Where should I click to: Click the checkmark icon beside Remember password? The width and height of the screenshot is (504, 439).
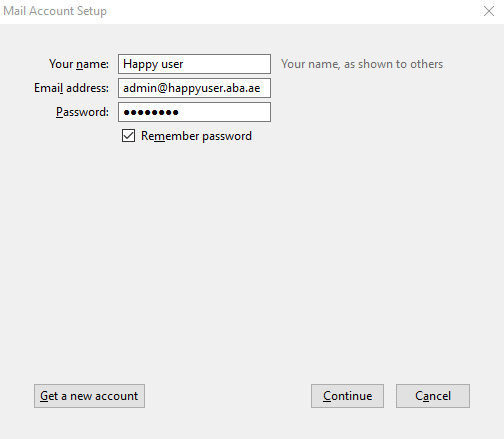point(128,136)
